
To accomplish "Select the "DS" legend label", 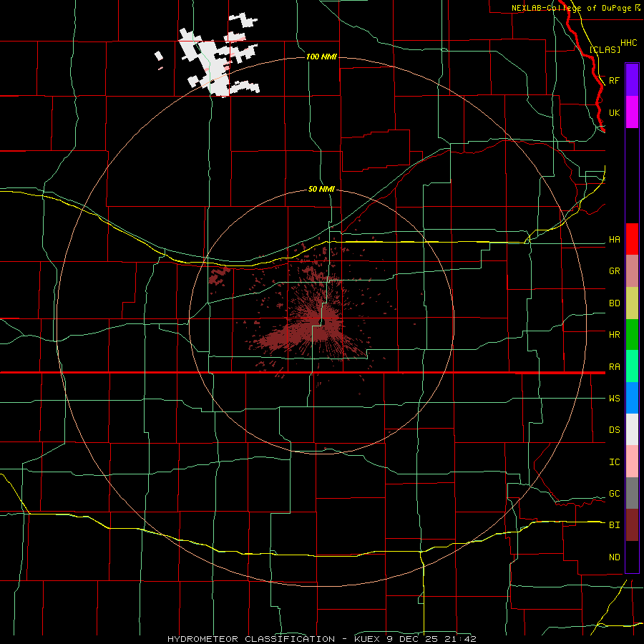I will tap(614, 430).
